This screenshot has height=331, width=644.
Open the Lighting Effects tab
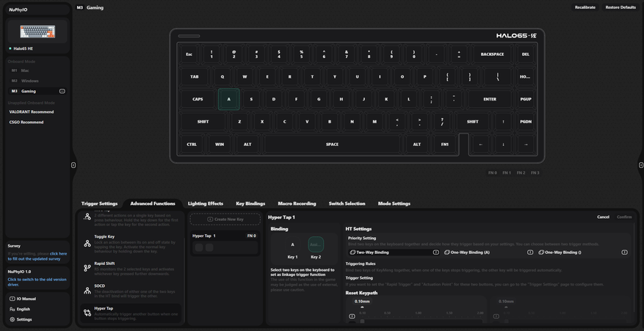pos(206,204)
